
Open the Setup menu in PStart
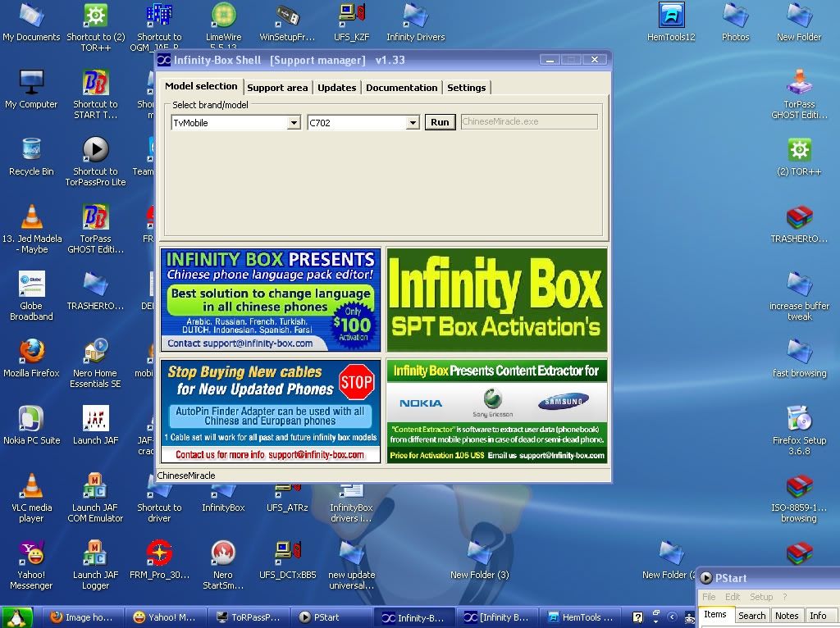(x=760, y=596)
